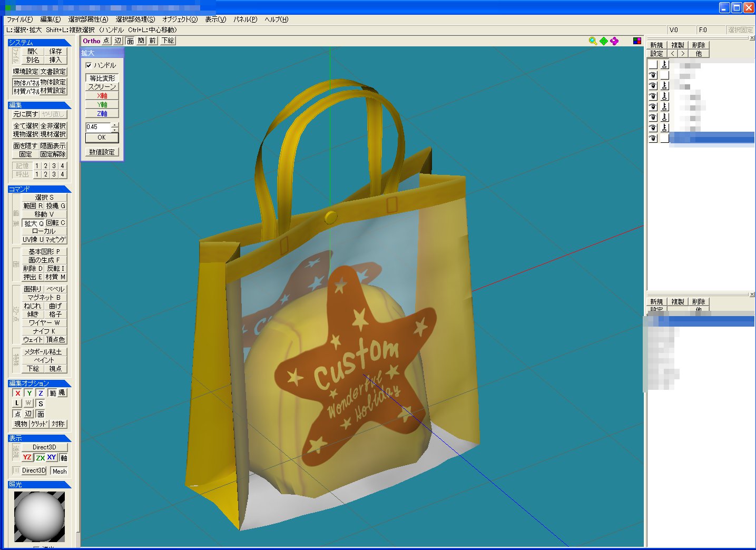Open the 他 options in object panel
The height and width of the screenshot is (550, 756).
pos(699,54)
